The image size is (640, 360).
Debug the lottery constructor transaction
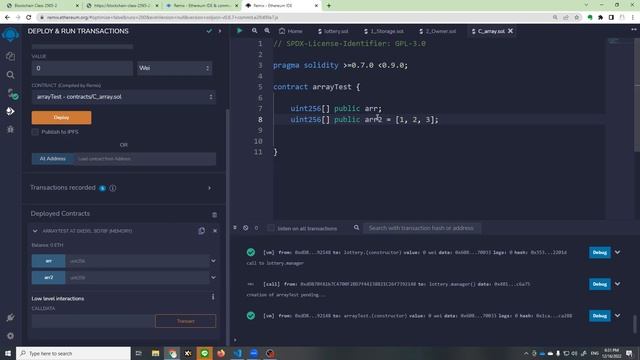pos(600,252)
